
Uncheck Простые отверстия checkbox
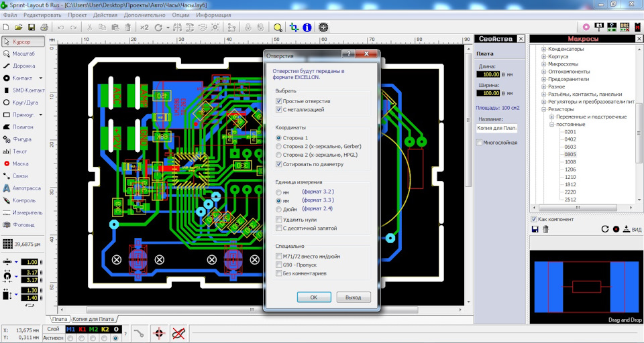pyautogui.click(x=279, y=101)
